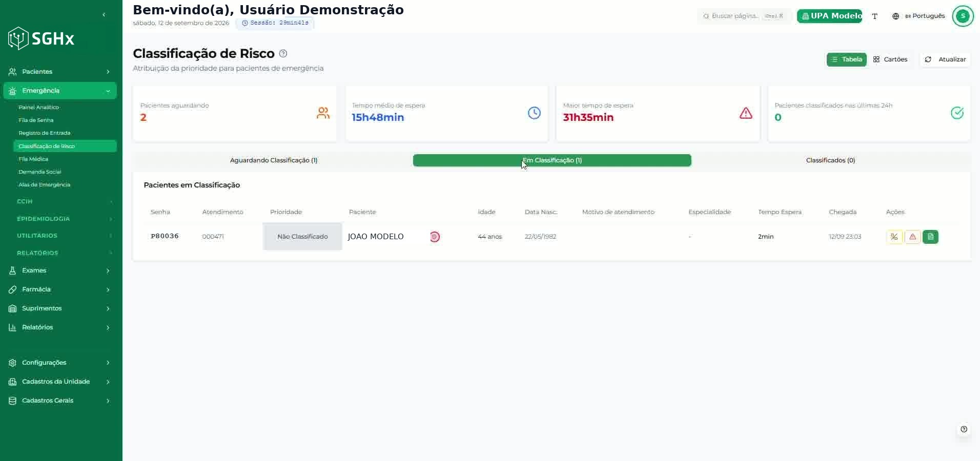Click the red warning action for JOAO MODELO
This screenshot has height=461, width=980.
912,237
